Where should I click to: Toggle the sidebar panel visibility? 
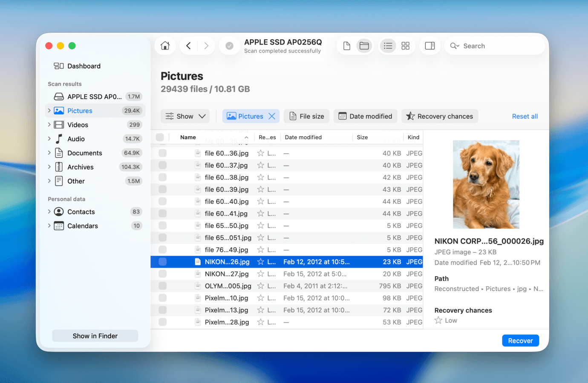[430, 46]
